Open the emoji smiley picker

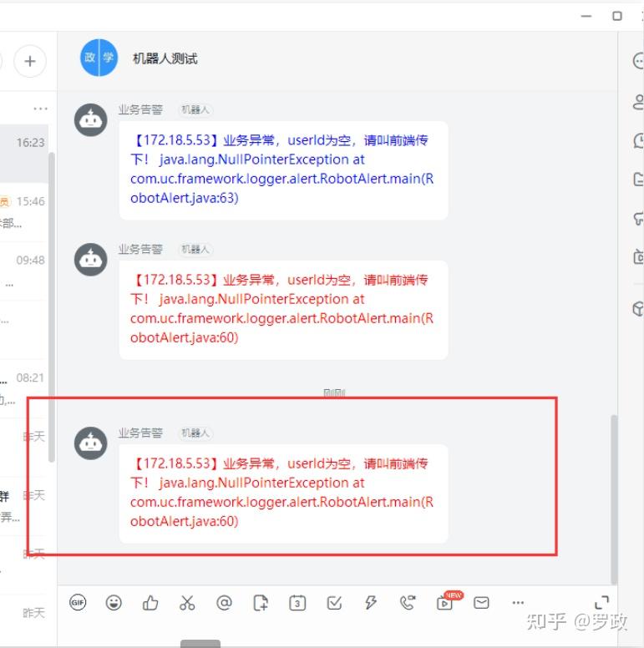[114, 603]
